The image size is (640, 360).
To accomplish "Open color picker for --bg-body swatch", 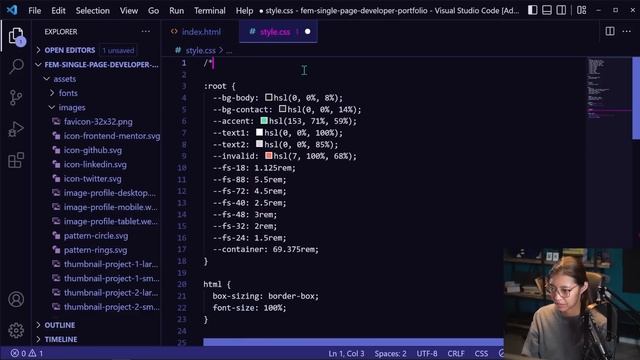I will [269, 97].
